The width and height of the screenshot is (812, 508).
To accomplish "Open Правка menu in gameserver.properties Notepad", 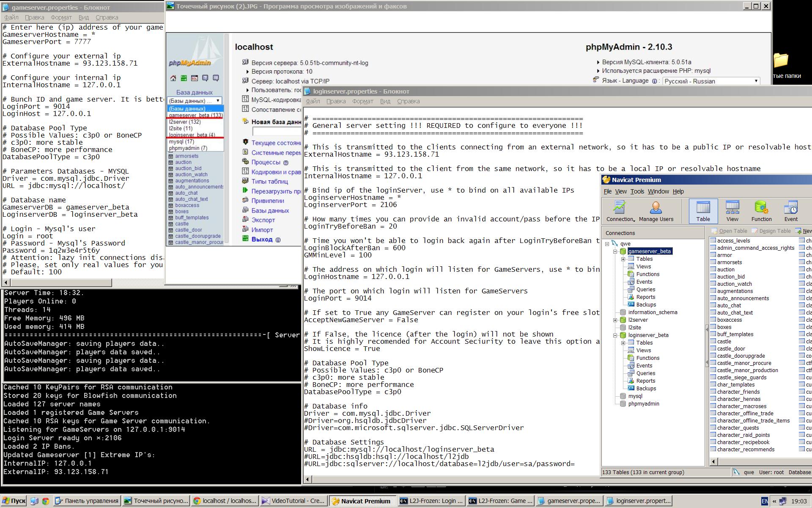I will [x=34, y=17].
